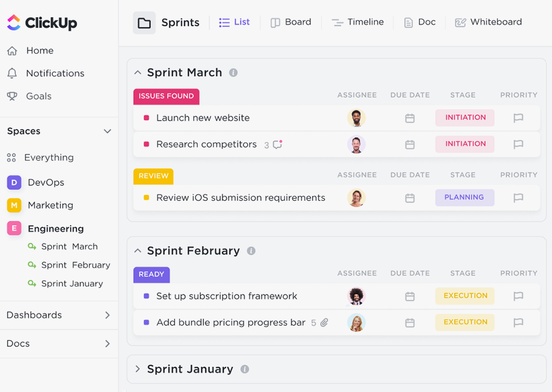Click EXECUTION stage of subscription framework
The height and width of the screenshot is (392, 552).
465,296
